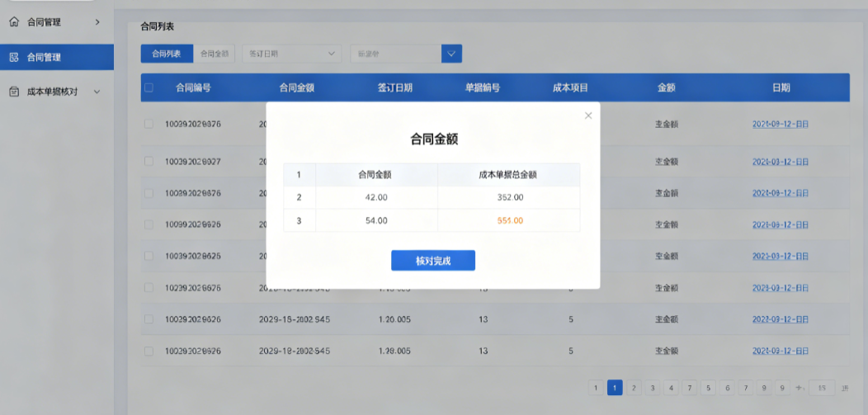Go to page 3 in pagination
This screenshot has height=415, width=868.
click(652, 388)
